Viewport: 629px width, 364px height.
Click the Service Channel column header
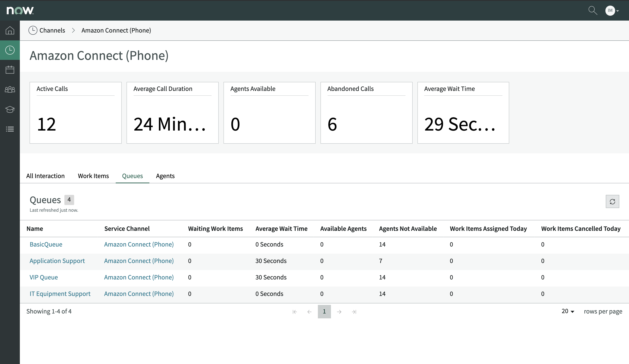[127, 229]
